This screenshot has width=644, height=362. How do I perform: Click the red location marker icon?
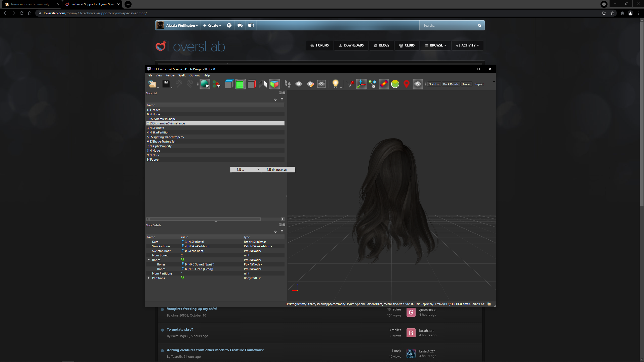click(406, 84)
